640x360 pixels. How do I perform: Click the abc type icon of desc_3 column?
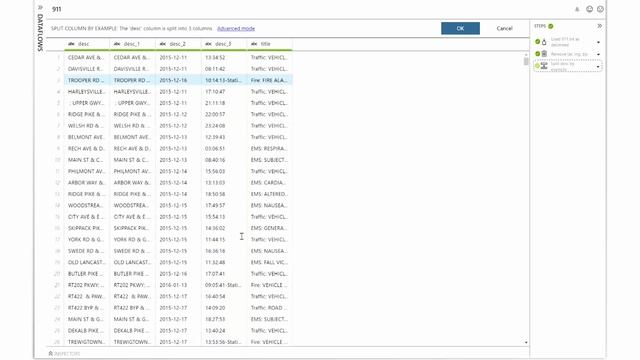pos(209,44)
